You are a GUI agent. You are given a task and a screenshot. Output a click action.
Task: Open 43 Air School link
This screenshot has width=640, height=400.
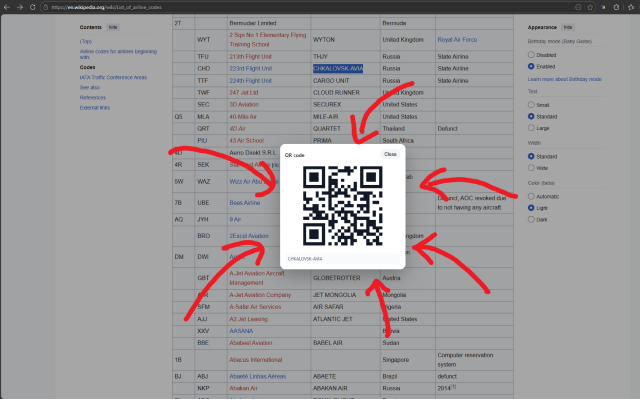coord(246,140)
